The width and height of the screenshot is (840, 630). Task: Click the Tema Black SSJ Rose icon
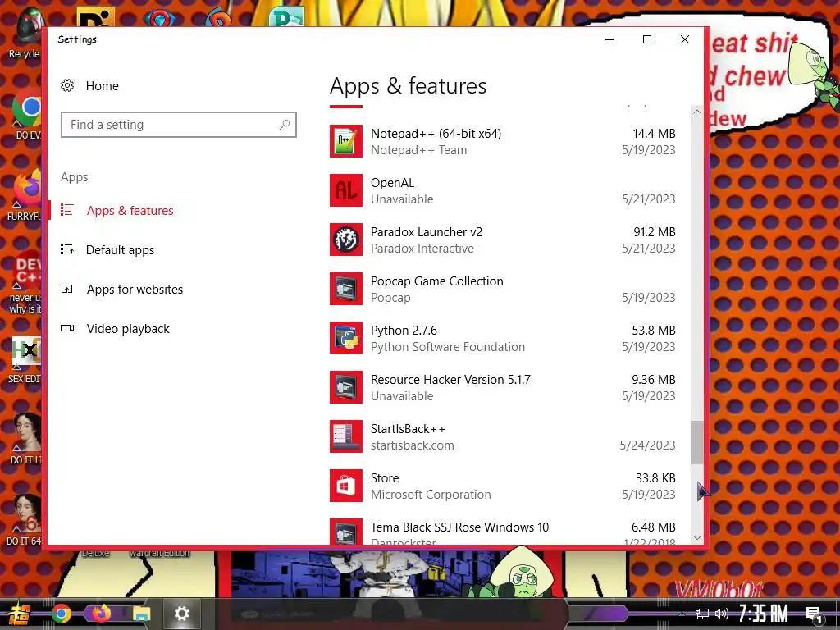click(346, 532)
